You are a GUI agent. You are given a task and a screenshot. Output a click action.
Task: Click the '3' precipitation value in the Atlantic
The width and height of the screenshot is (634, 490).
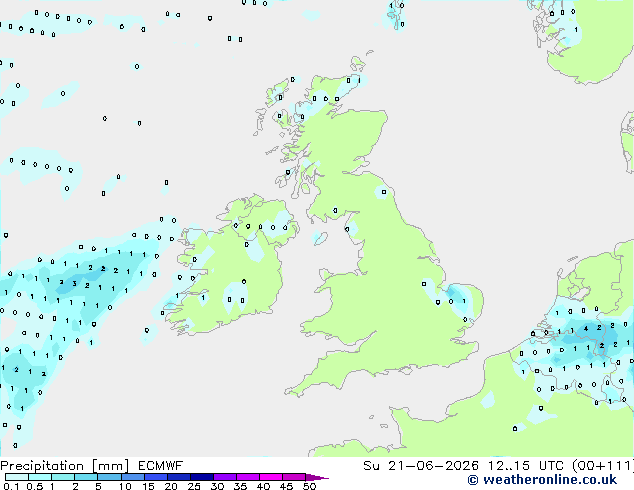(74, 284)
